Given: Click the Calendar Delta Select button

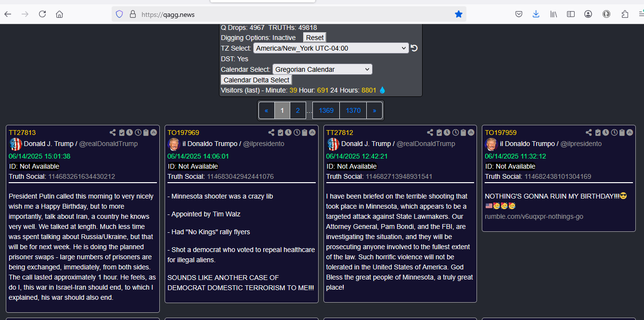Looking at the screenshot, I should [x=257, y=80].
